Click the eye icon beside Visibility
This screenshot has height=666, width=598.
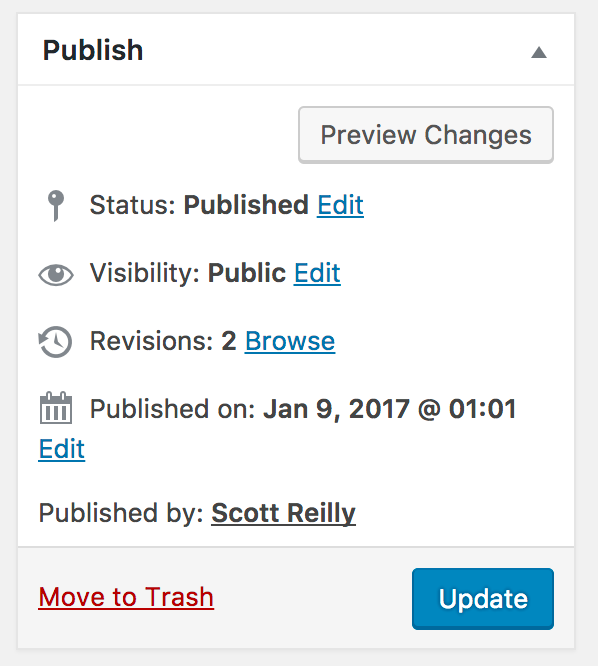tap(56, 274)
